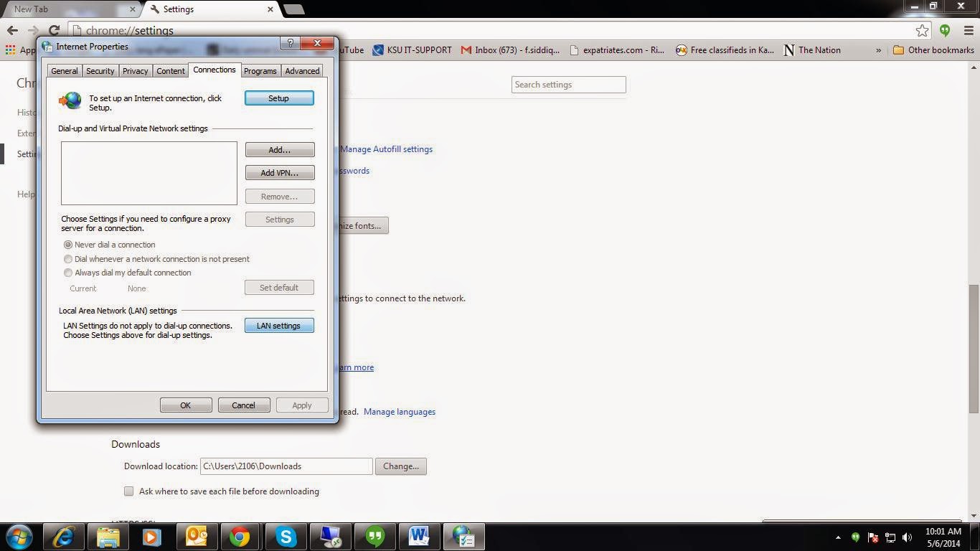Open Skype from the taskbar

(x=286, y=536)
